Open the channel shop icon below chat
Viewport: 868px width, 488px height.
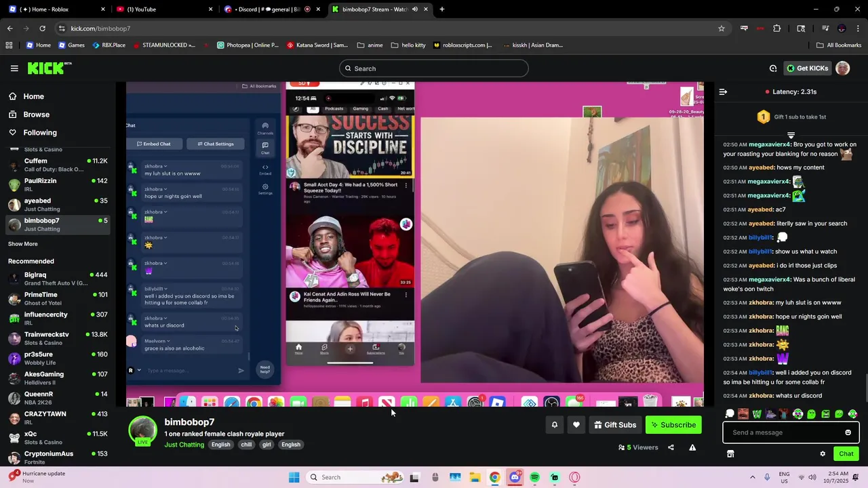pyautogui.click(x=730, y=454)
